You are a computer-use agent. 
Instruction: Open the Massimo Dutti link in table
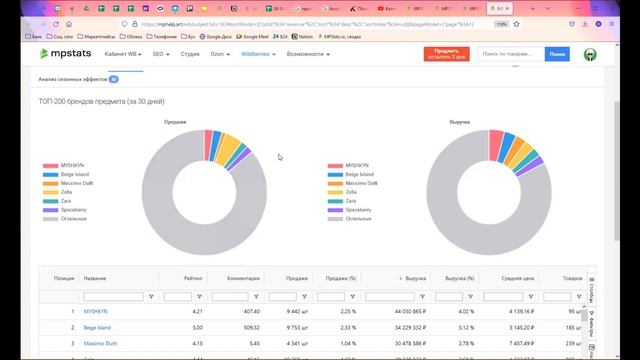click(x=100, y=344)
